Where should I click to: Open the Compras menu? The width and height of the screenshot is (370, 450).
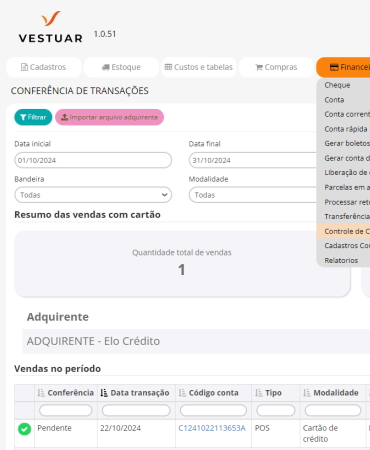[276, 67]
